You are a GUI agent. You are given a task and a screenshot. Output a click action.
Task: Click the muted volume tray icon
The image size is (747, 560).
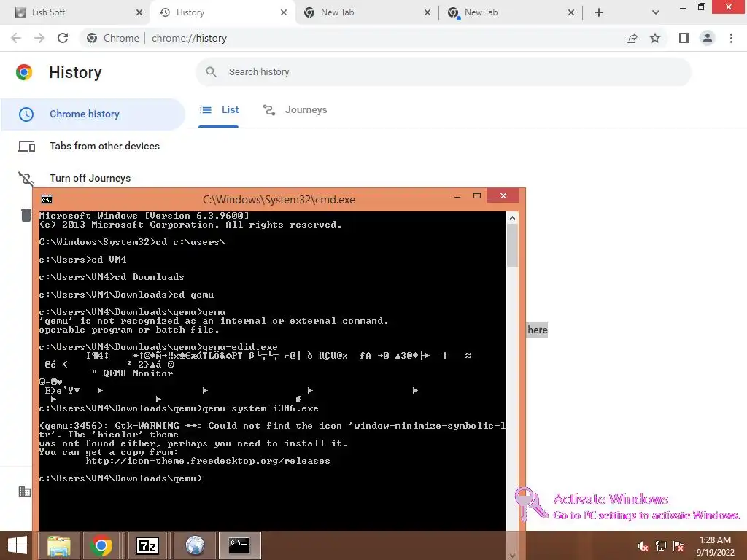(x=643, y=547)
